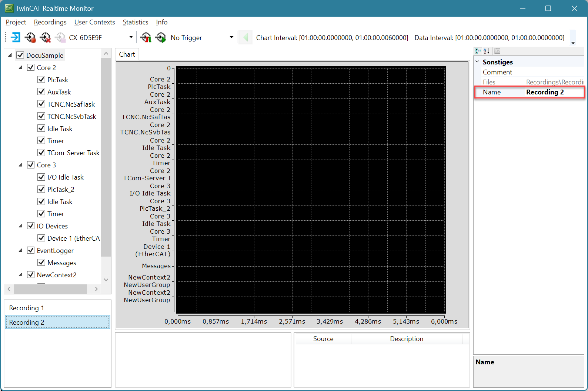Click the Name property value Recording 2
The image size is (588, 391).
pos(554,92)
